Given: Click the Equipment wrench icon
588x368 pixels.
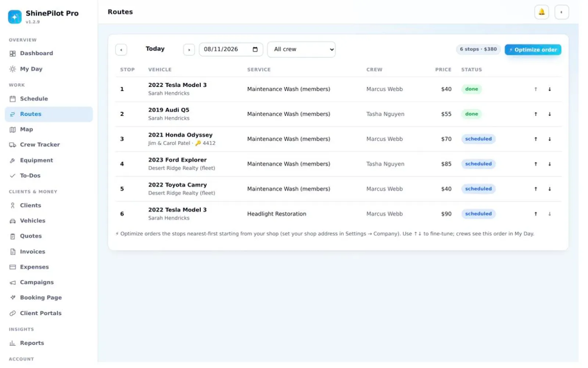Looking at the screenshot, I should (12, 160).
